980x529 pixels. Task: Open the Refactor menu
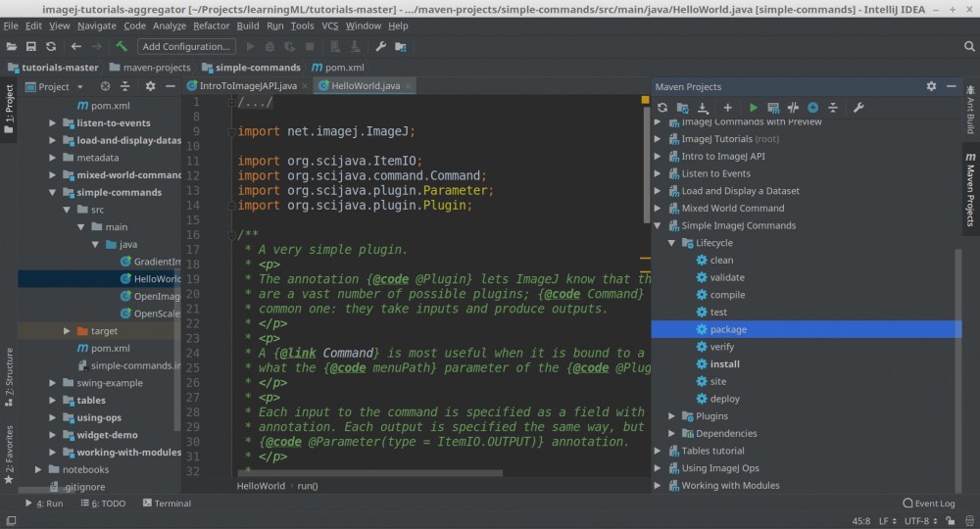(211, 25)
